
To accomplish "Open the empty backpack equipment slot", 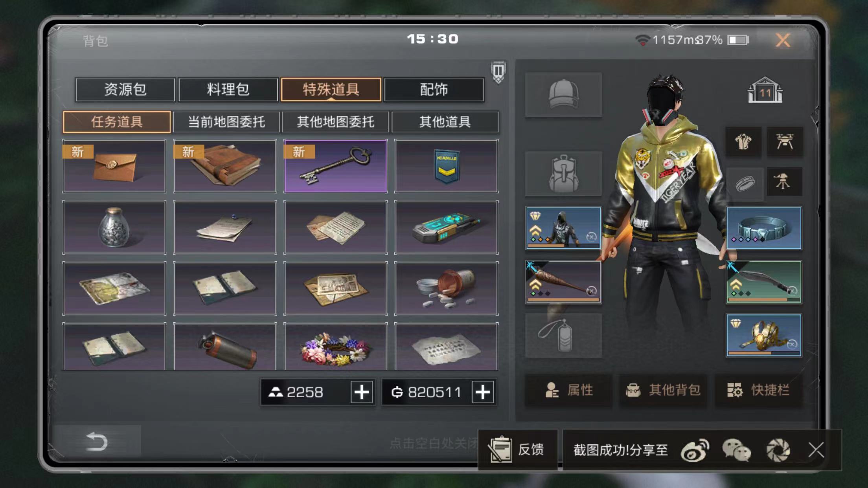I will click(x=563, y=173).
